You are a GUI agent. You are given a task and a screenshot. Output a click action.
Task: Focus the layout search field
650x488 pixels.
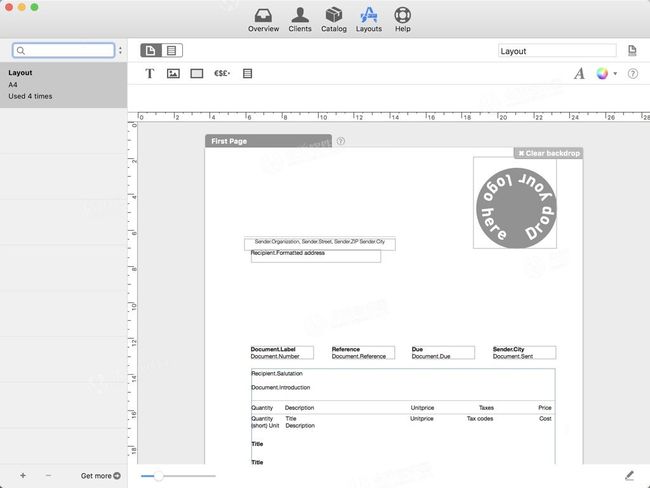click(x=63, y=51)
